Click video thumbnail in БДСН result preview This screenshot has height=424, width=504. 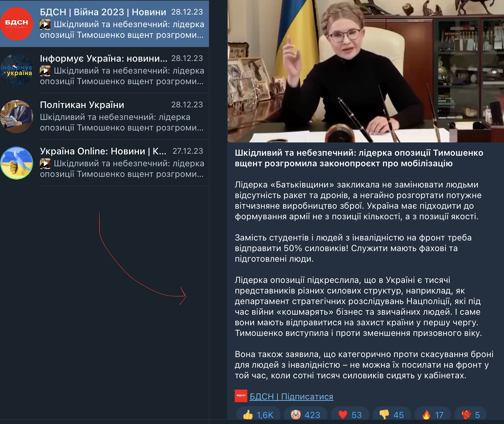[x=45, y=25]
